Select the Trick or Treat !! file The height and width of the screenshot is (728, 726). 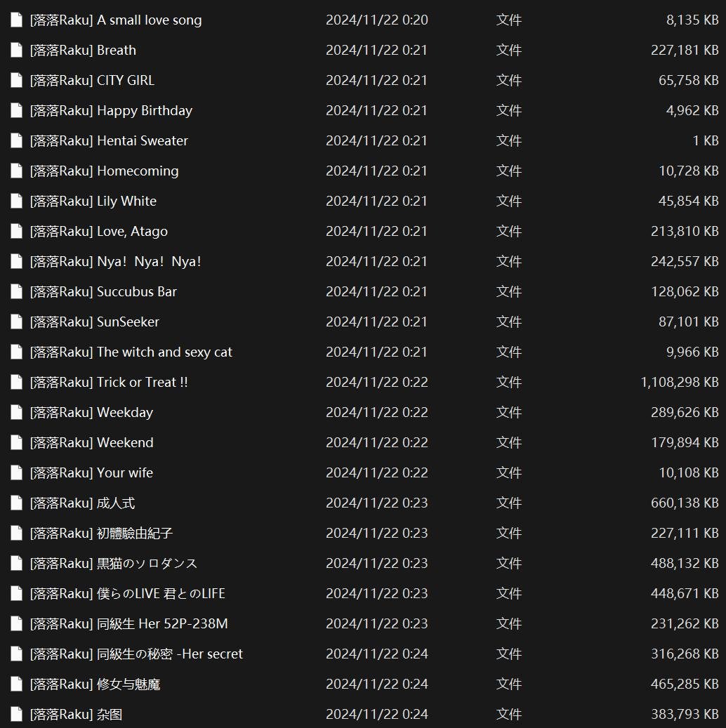point(109,382)
